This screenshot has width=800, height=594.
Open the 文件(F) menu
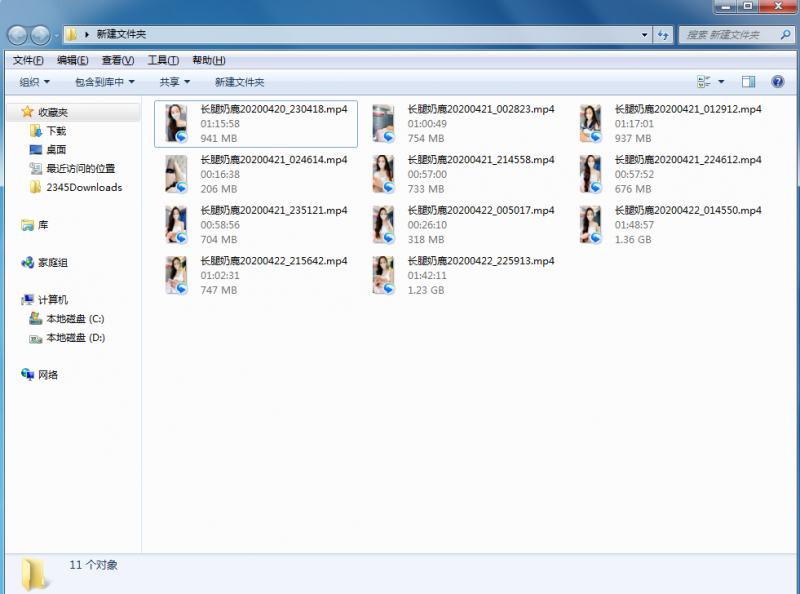click(x=28, y=60)
